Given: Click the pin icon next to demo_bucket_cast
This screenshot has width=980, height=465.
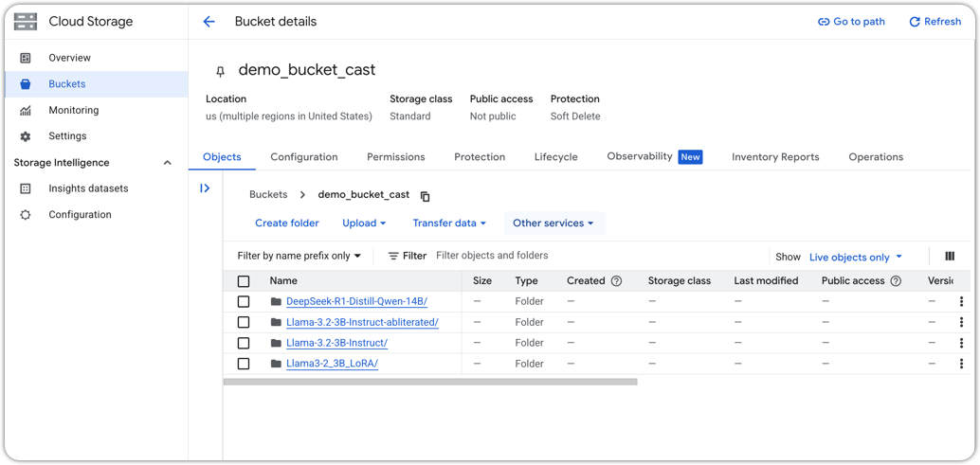Looking at the screenshot, I should pos(220,72).
